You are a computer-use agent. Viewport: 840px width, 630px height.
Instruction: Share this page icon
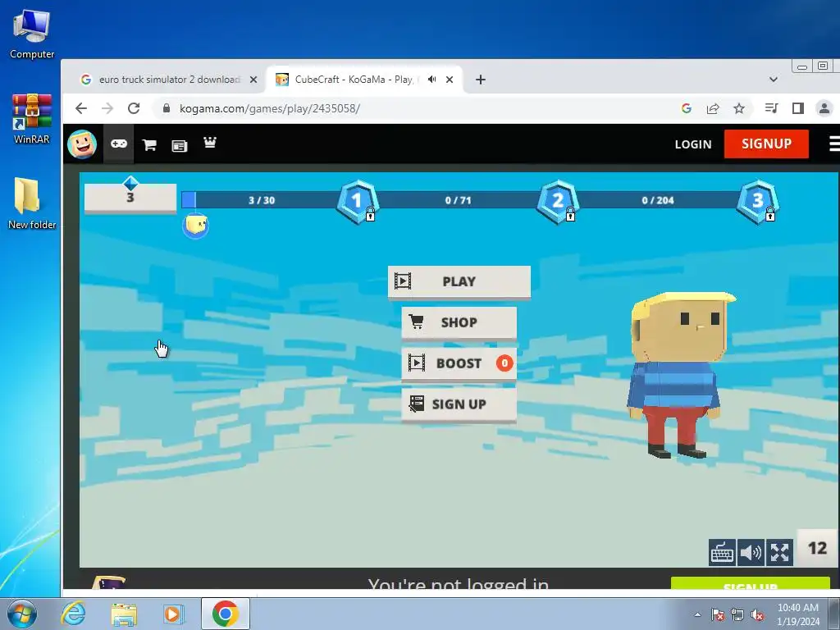[713, 109]
